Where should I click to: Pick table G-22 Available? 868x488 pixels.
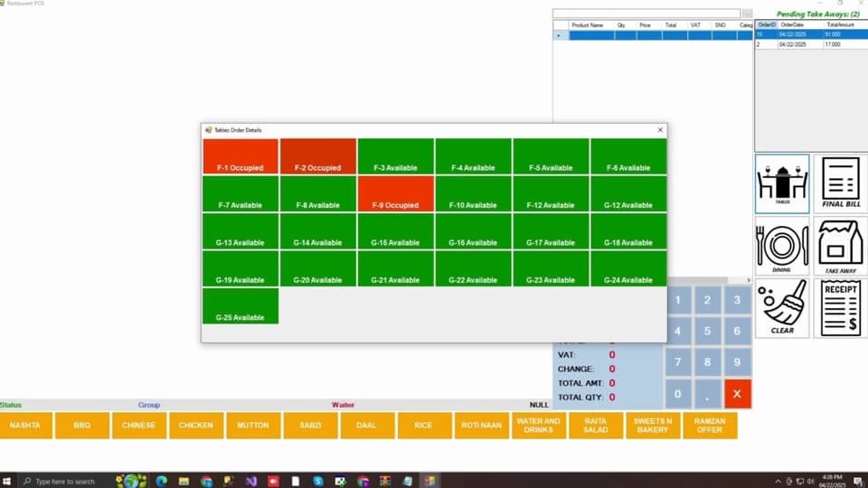473,269
